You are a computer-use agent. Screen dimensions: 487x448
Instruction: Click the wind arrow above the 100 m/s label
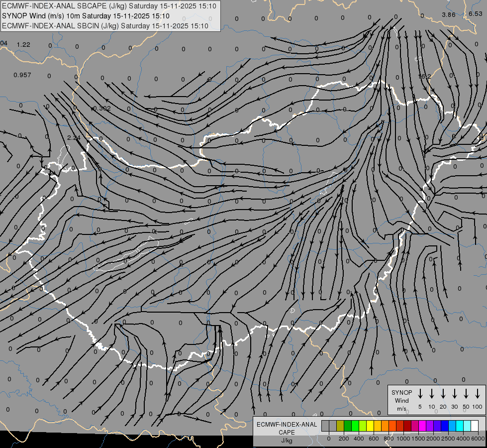tap(478, 394)
